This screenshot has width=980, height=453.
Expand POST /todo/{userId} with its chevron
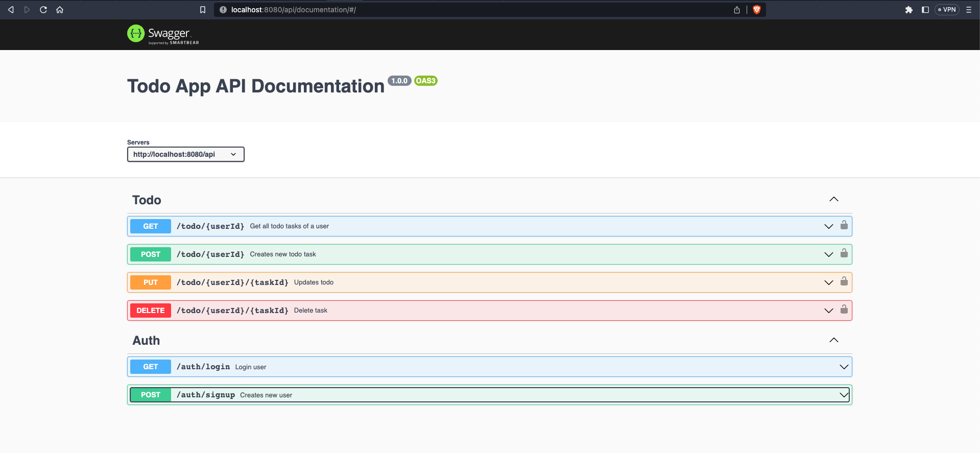coord(829,254)
